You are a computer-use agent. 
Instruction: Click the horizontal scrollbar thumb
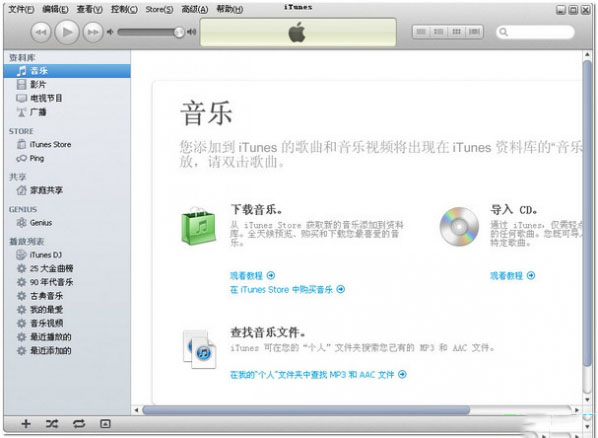306,410
